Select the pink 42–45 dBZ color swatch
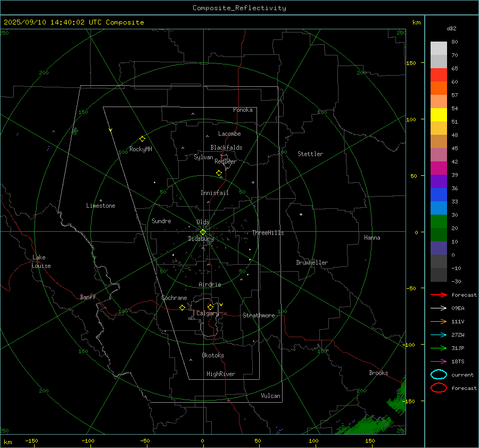Image resolution: width=479 pixels, height=448 pixels. [x=439, y=154]
